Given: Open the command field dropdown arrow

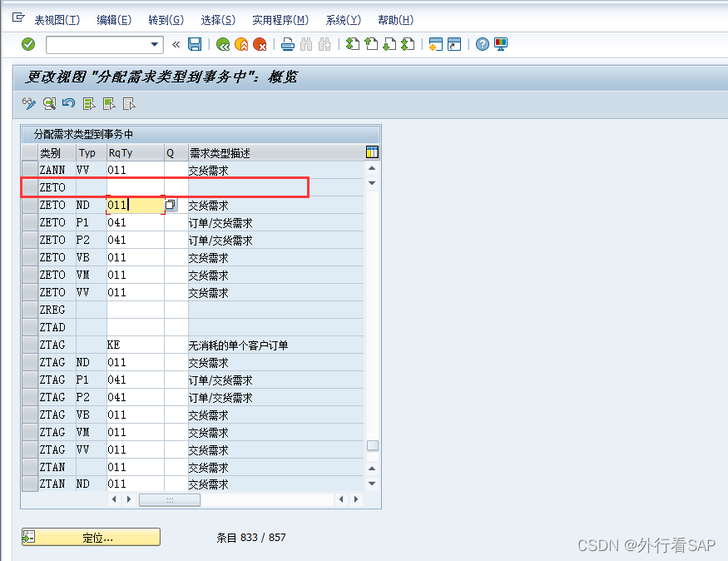Looking at the screenshot, I should 154,44.
